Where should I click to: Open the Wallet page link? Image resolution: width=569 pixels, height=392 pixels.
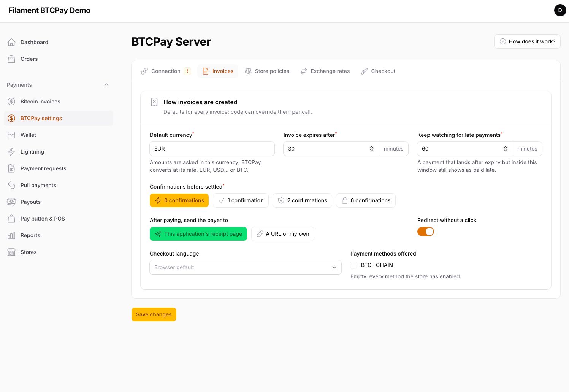59,135
